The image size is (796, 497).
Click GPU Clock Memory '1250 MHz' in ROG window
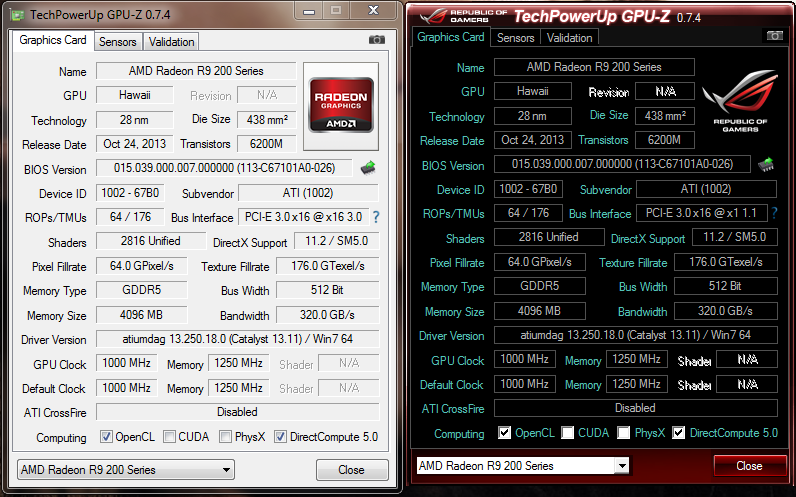click(x=637, y=359)
